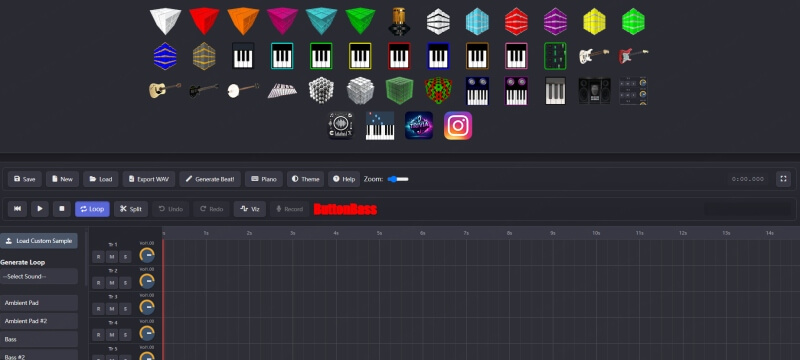
Task: Open the Piano panel
Action: tap(264, 179)
